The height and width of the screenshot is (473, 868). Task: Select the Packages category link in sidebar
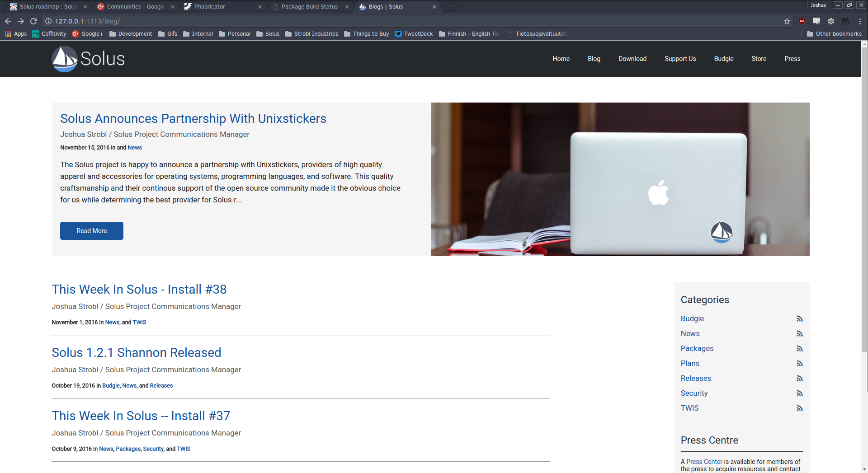[697, 348]
